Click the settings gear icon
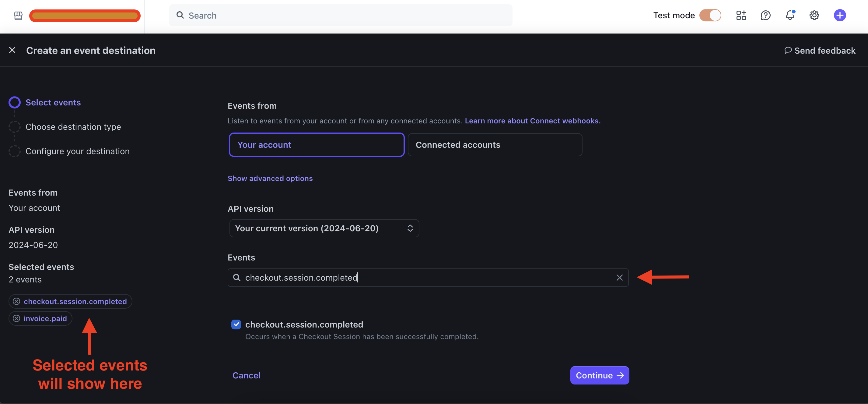 point(814,15)
